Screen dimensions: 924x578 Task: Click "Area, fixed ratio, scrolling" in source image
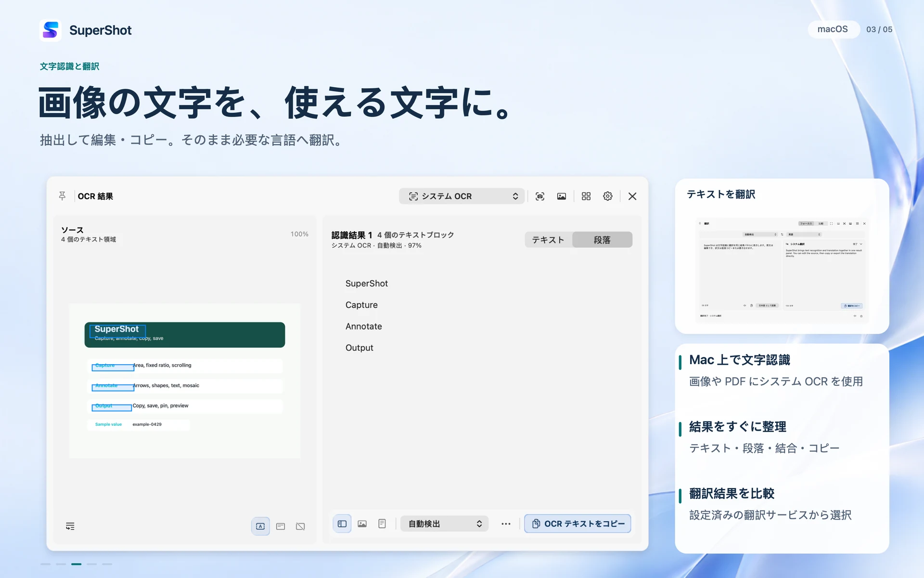tap(162, 365)
